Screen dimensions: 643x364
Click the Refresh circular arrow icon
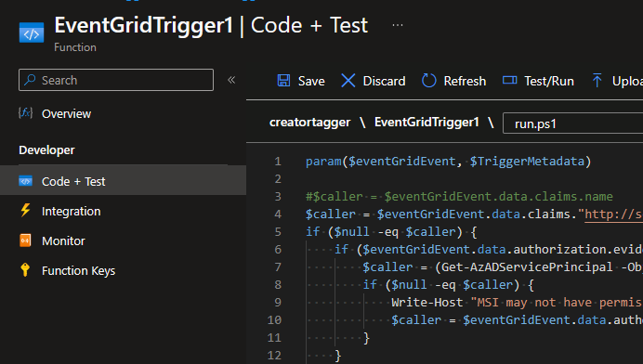coord(429,81)
